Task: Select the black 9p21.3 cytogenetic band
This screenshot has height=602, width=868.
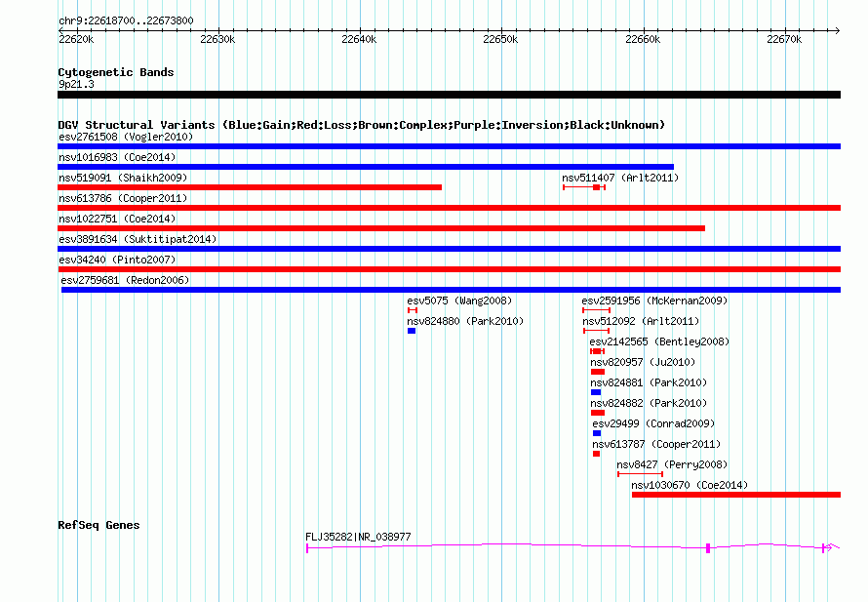Action: (449, 95)
